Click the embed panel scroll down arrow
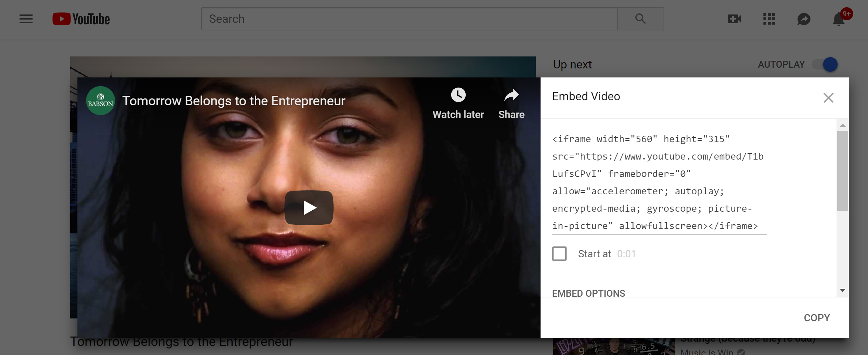The image size is (868, 355). (843, 290)
